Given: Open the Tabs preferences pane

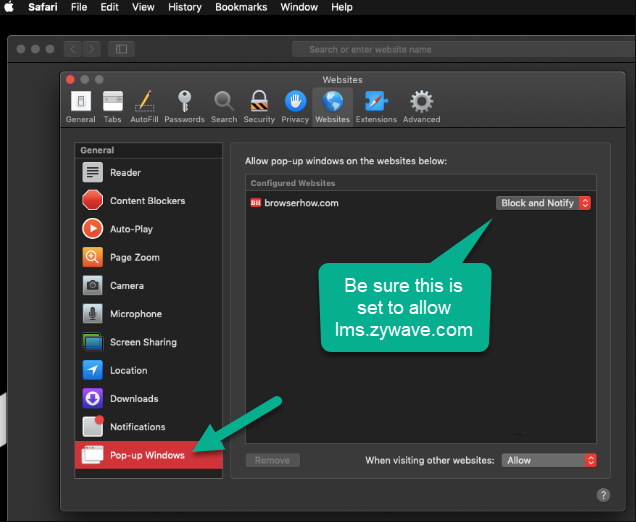Looking at the screenshot, I should [x=113, y=106].
